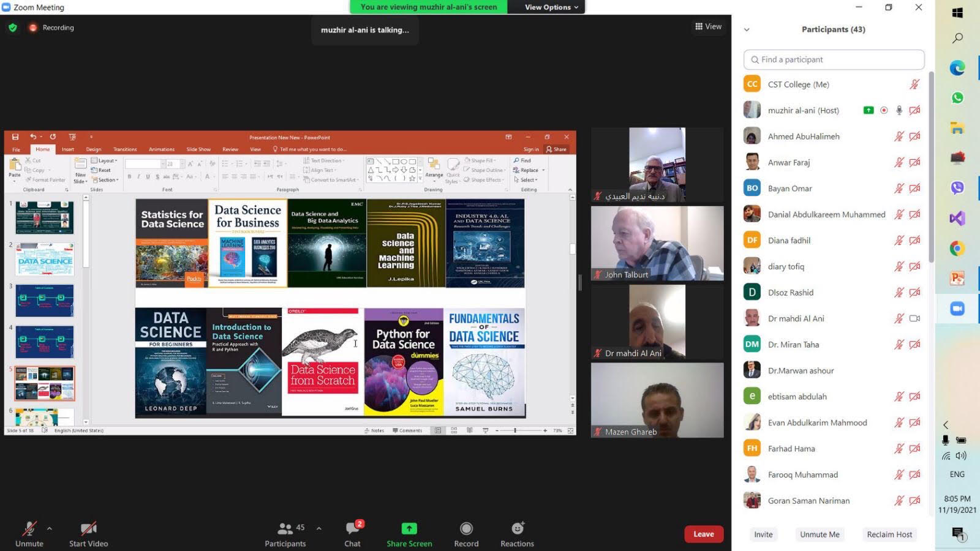Open Google Chrome from the taskbar
Viewport: 980px width, 551px height.
coord(957,248)
